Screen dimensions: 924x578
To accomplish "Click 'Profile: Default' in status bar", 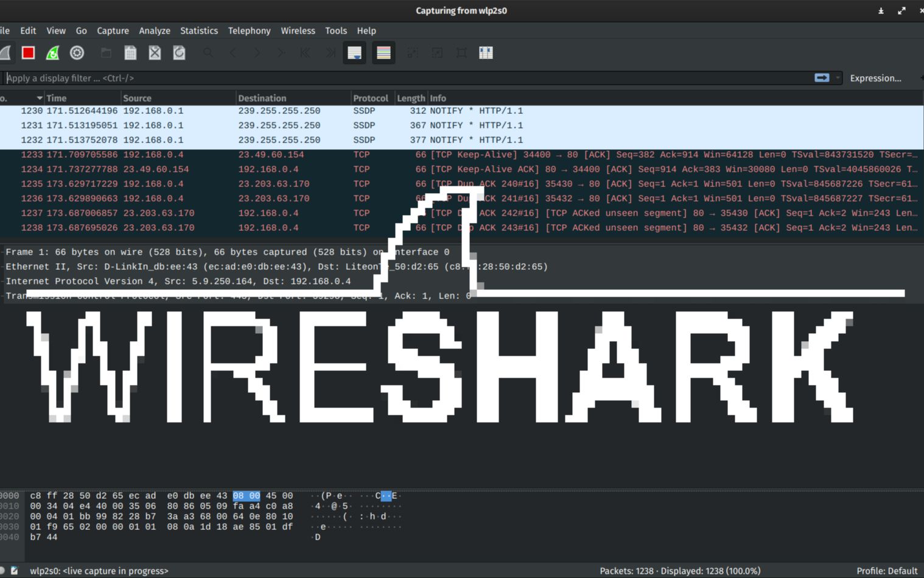I will point(887,571).
